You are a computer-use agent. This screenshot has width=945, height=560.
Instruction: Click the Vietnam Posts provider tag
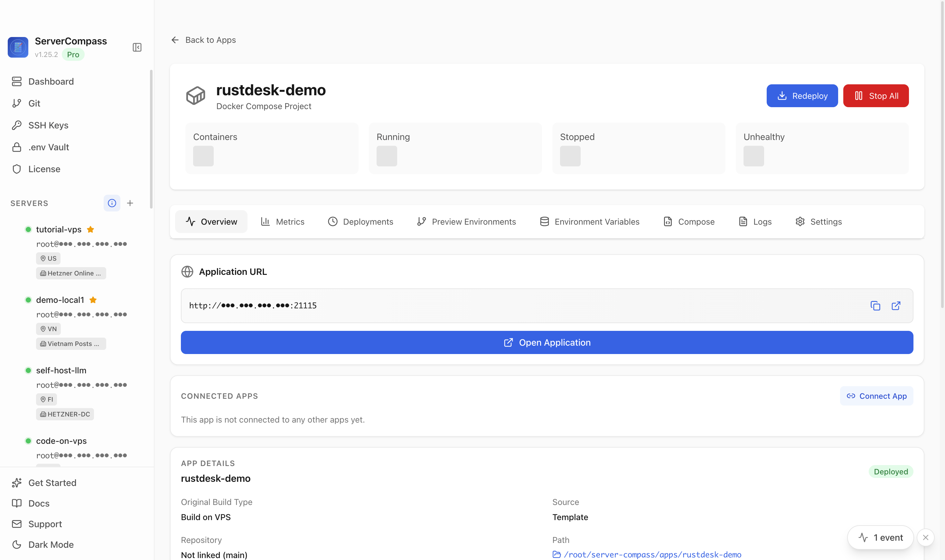pyautogui.click(x=71, y=344)
